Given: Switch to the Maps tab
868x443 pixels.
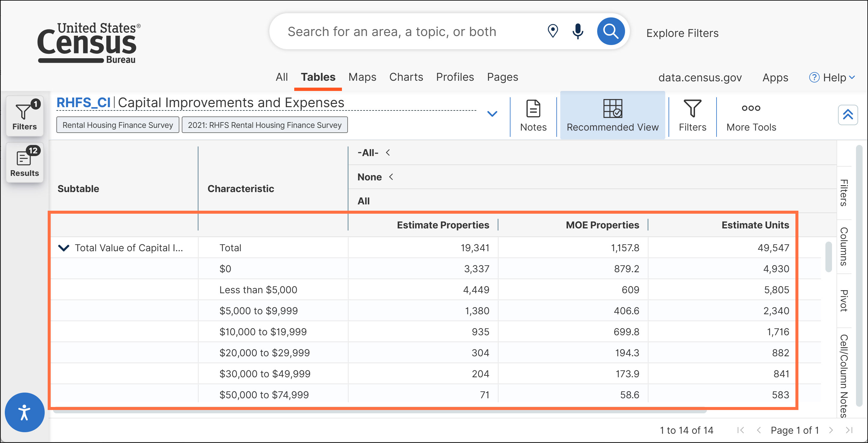Looking at the screenshot, I should [362, 77].
